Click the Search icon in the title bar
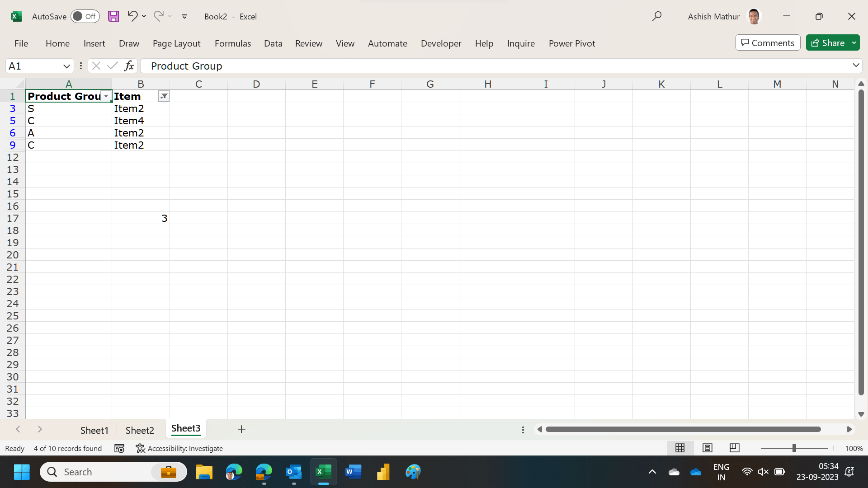This screenshot has width=868, height=488. tap(657, 16)
